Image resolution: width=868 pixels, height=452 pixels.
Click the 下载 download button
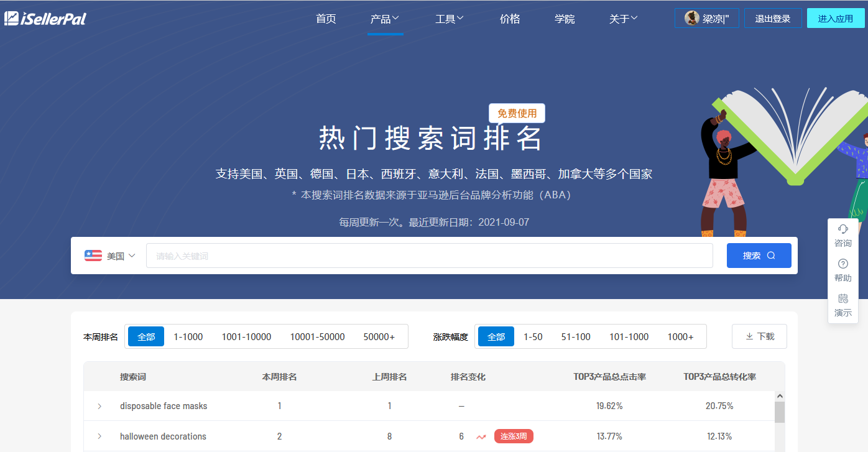coord(759,336)
